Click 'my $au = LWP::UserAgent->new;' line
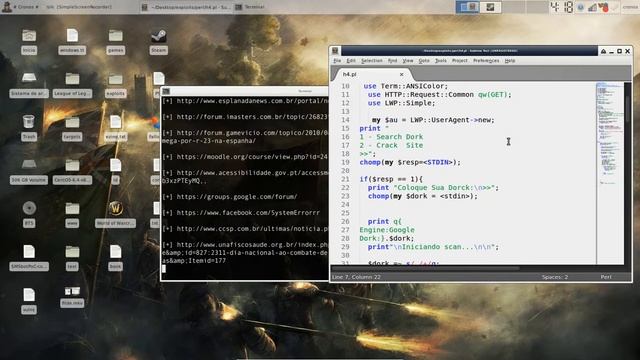This screenshot has height=360, width=640. [x=433, y=120]
